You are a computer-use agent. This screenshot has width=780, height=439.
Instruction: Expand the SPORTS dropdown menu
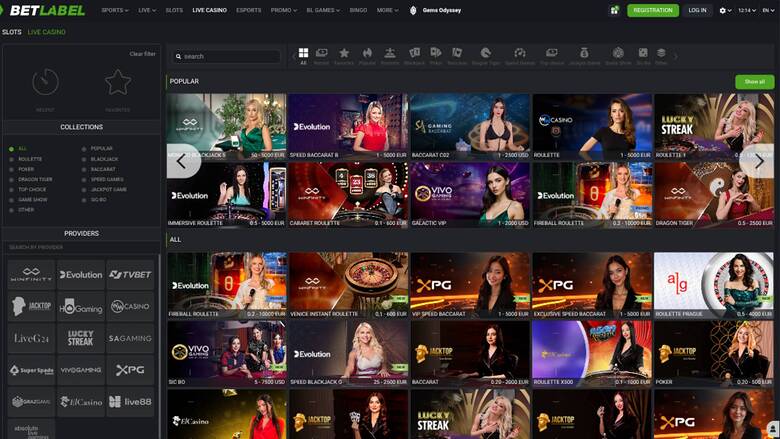[114, 10]
